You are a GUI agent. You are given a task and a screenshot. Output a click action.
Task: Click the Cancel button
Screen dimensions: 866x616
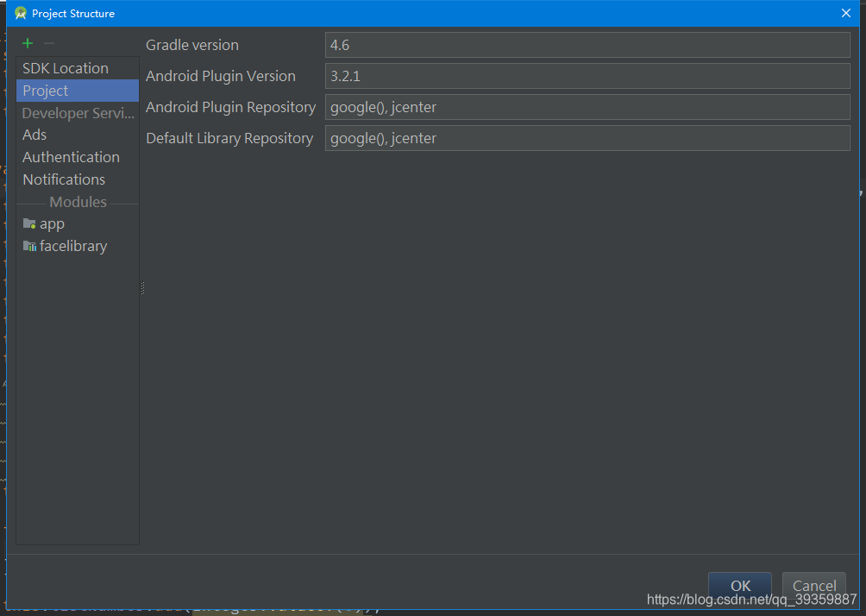814,586
